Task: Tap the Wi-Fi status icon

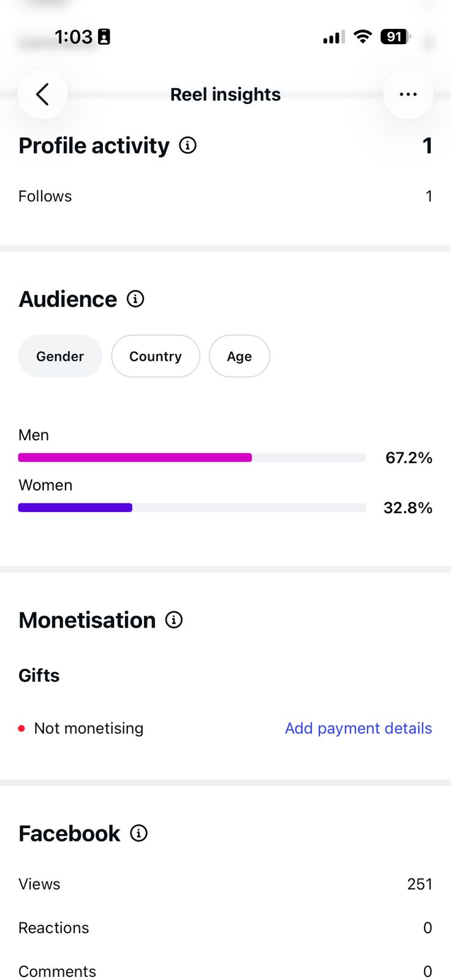Action: point(363,37)
